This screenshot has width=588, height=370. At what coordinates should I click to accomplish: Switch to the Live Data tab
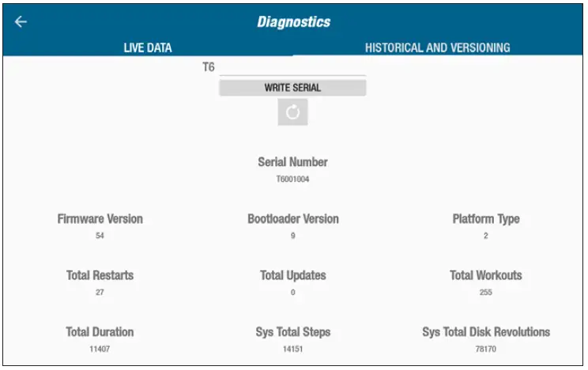coord(148,47)
